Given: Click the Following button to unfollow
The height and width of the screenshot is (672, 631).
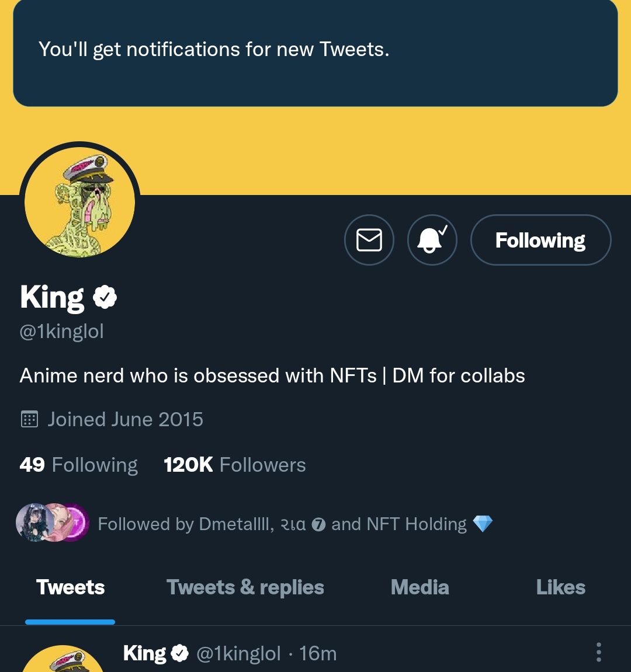Looking at the screenshot, I should [540, 240].
